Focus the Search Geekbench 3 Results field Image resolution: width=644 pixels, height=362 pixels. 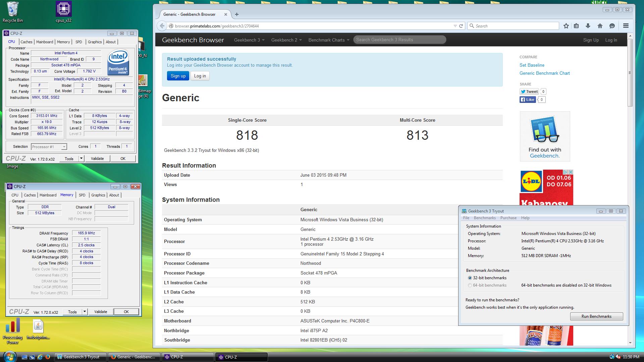(x=399, y=40)
